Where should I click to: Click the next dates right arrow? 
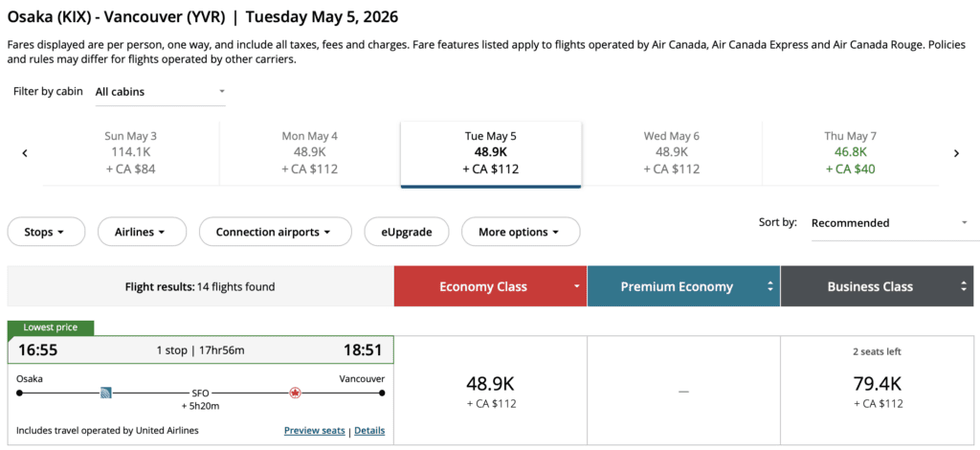point(955,153)
